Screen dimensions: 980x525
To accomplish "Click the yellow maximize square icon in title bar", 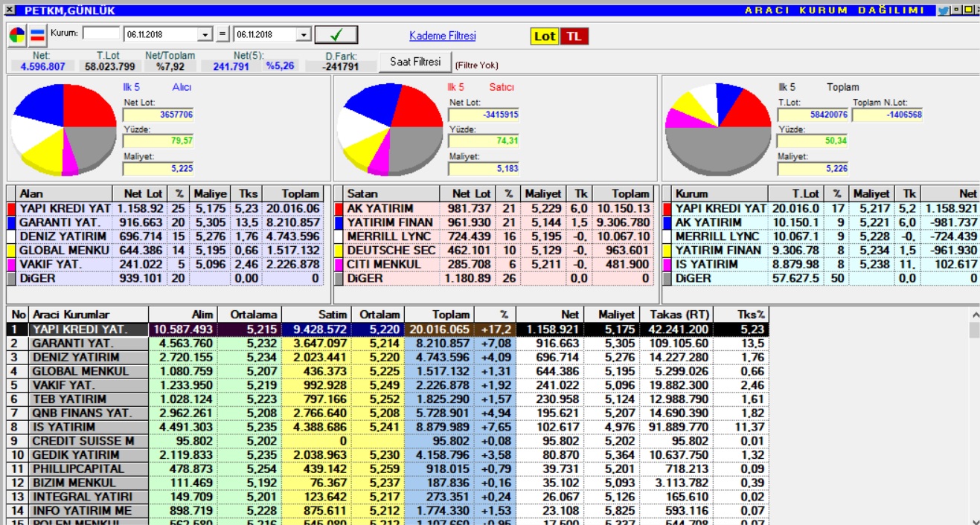I will (967, 10).
